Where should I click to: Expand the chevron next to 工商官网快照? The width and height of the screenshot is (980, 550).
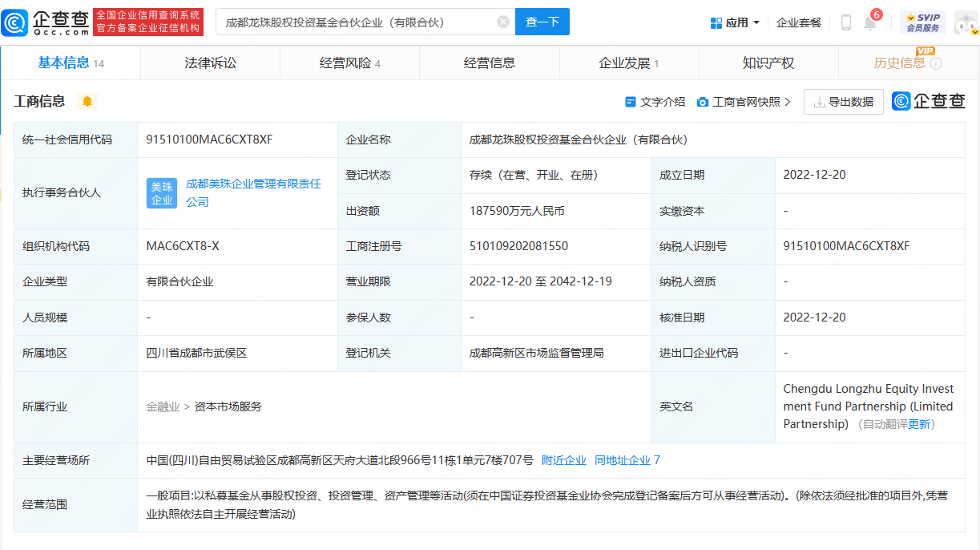788,102
